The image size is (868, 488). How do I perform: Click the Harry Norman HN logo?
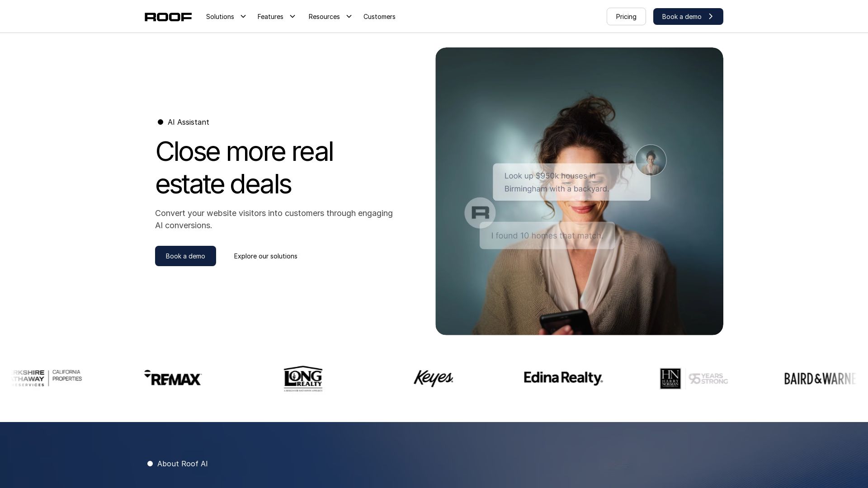670,379
